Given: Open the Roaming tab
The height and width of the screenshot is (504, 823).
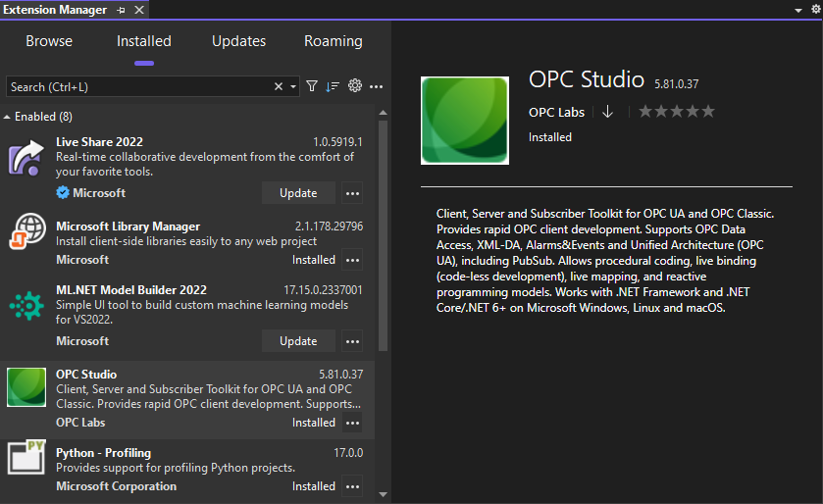Looking at the screenshot, I should coord(333,41).
